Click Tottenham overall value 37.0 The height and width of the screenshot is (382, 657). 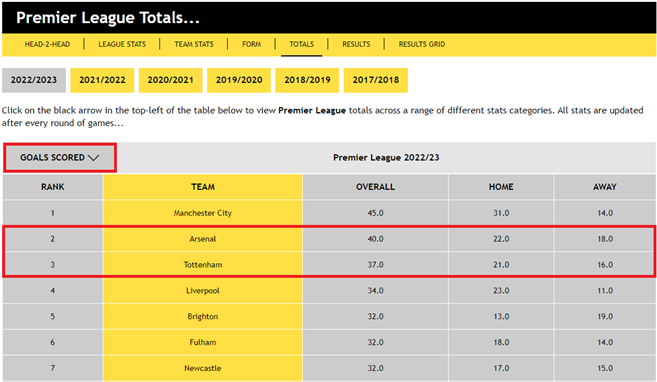375,265
